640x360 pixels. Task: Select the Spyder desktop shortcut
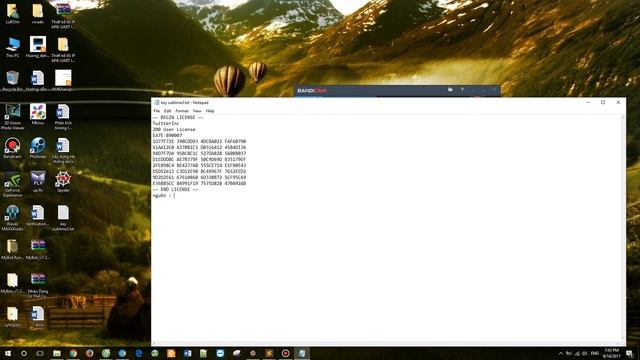[63, 182]
